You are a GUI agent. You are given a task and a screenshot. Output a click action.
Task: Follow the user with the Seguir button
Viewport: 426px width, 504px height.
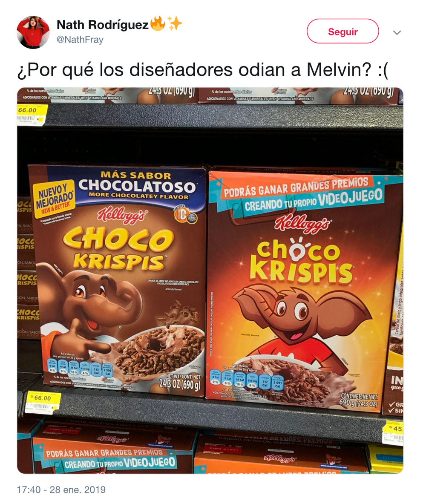[343, 31]
